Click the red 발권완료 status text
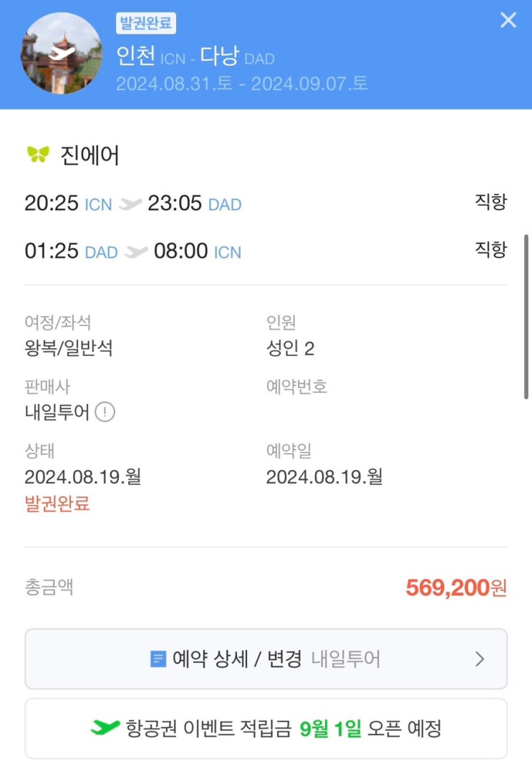Image resolution: width=532 pixels, height=768 pixels. 57,504
